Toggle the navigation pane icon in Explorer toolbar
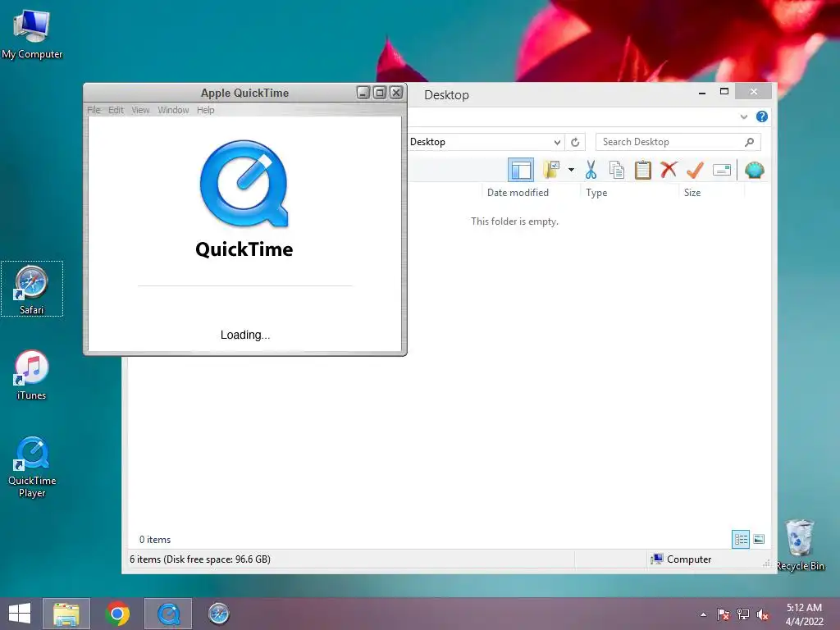 521,171
